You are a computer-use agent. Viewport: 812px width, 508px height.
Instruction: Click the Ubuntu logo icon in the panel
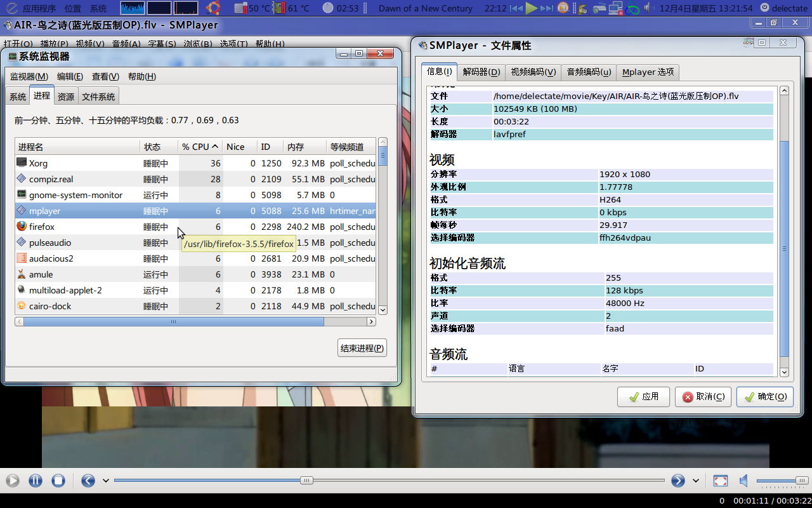(x=213, y=8)
